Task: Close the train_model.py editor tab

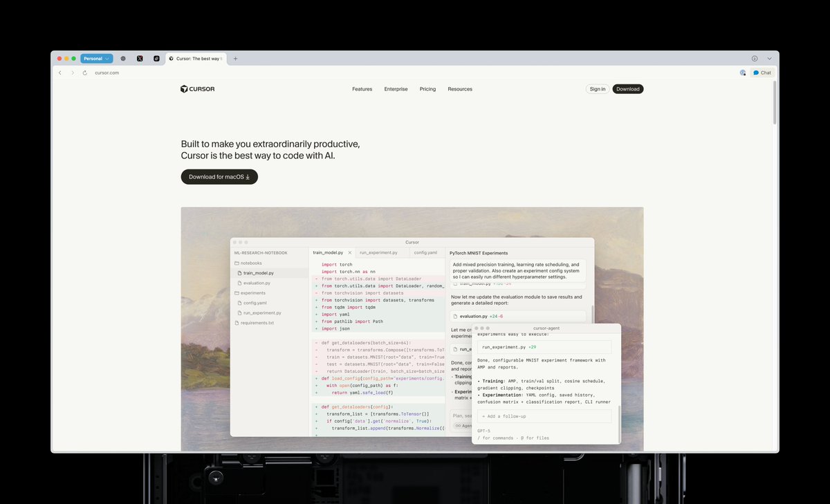Action: pyautogui.click(x=350, y=253)
